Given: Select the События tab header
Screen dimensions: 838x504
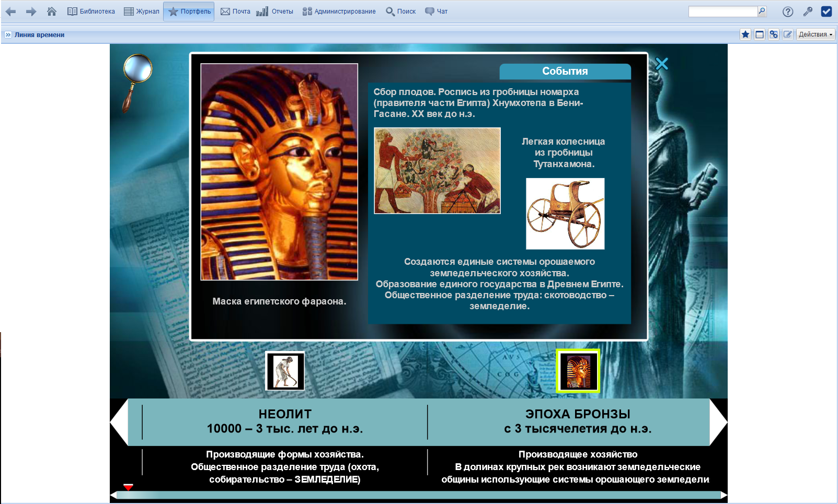Looking at the screenshot, I should click(565, 72).
